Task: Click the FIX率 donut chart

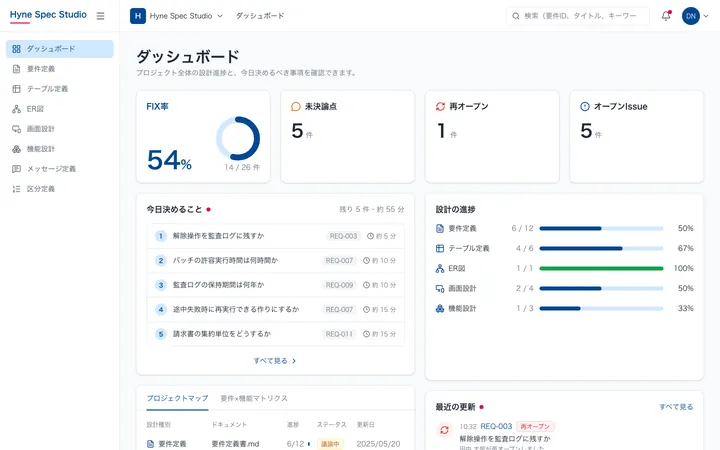Action: (x=238, y=138)
